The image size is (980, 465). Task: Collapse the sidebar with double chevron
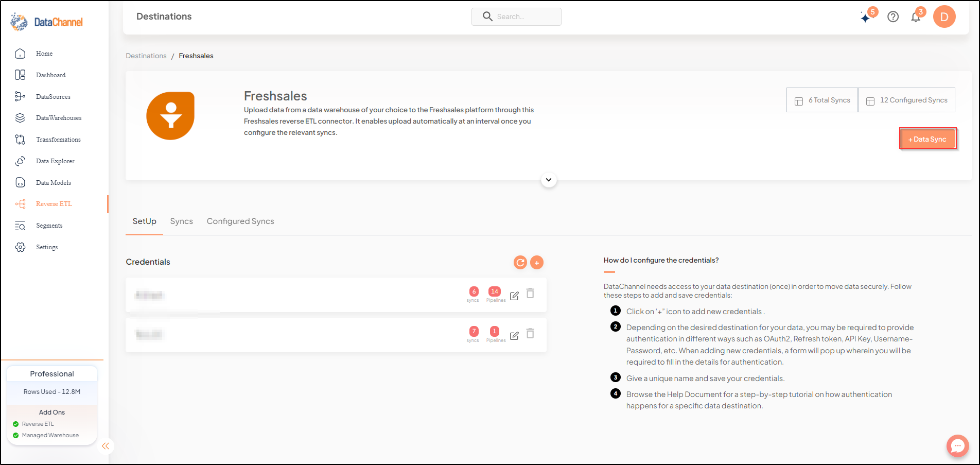point(106,446)
